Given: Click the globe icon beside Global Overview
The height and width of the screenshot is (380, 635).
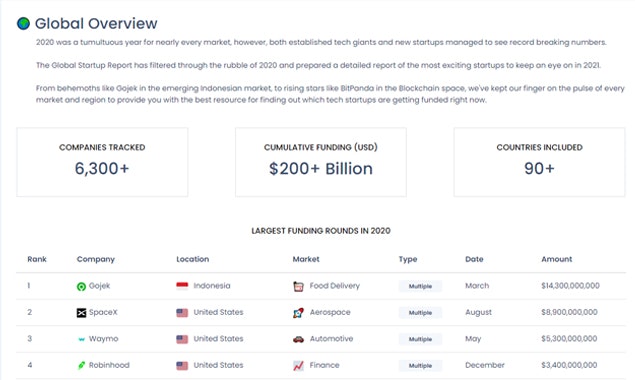Looking at the screenshot, I should coord(23,23).
